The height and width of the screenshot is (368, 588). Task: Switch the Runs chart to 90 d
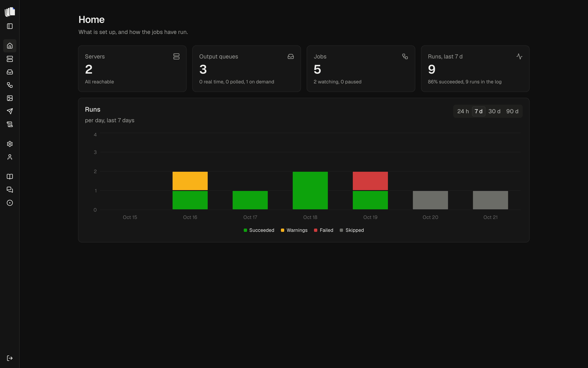pos(512,111)
